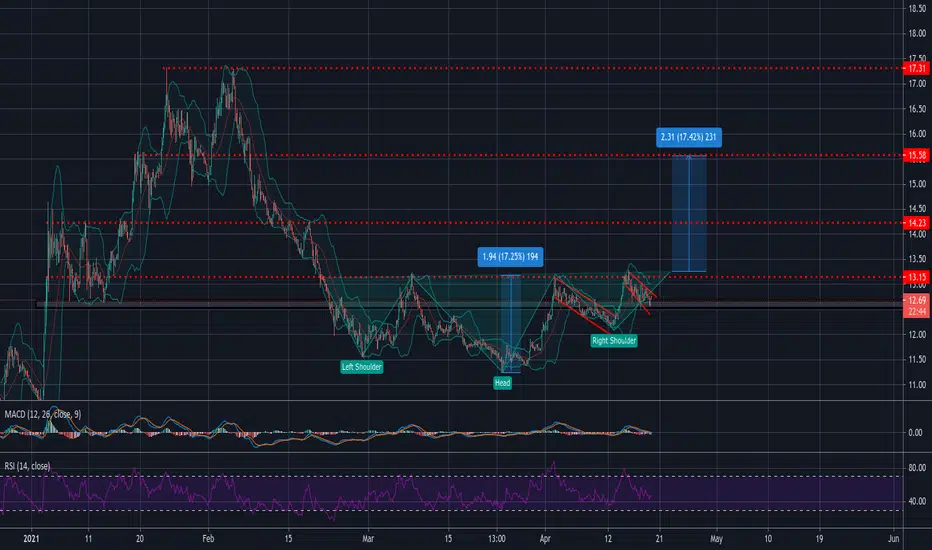932x550 pixels.
Task: Click the MACD (12, 26, close, 9) indicator title
Action: coord(43,414)
